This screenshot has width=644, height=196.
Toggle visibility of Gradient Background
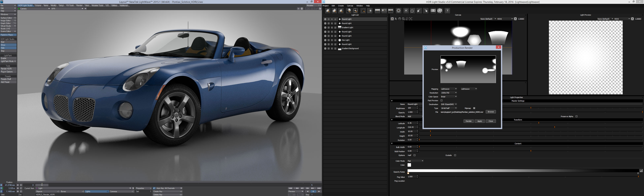coord(325,48)
